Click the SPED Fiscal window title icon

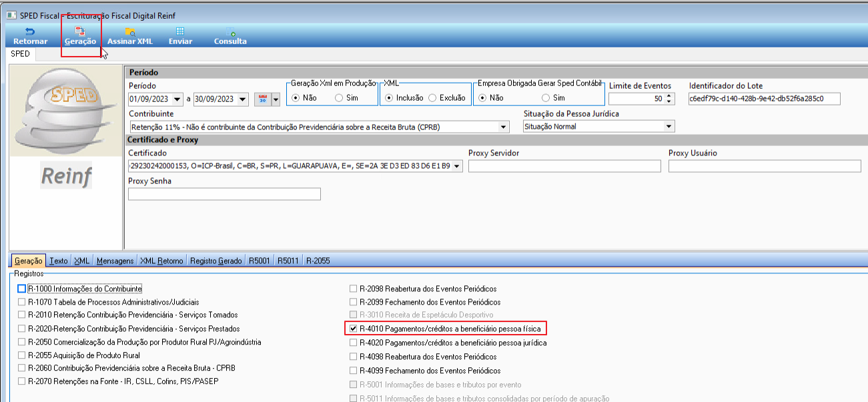11,15
